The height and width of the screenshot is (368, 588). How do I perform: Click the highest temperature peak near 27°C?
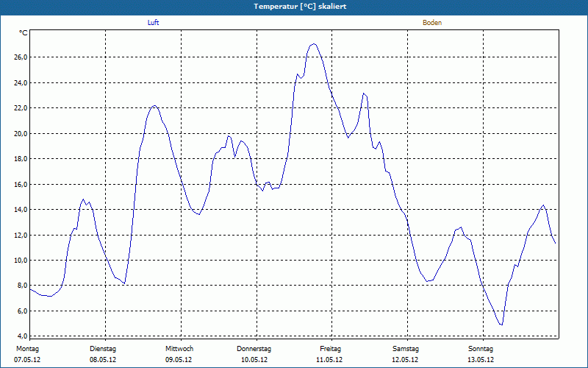[314, 44]
